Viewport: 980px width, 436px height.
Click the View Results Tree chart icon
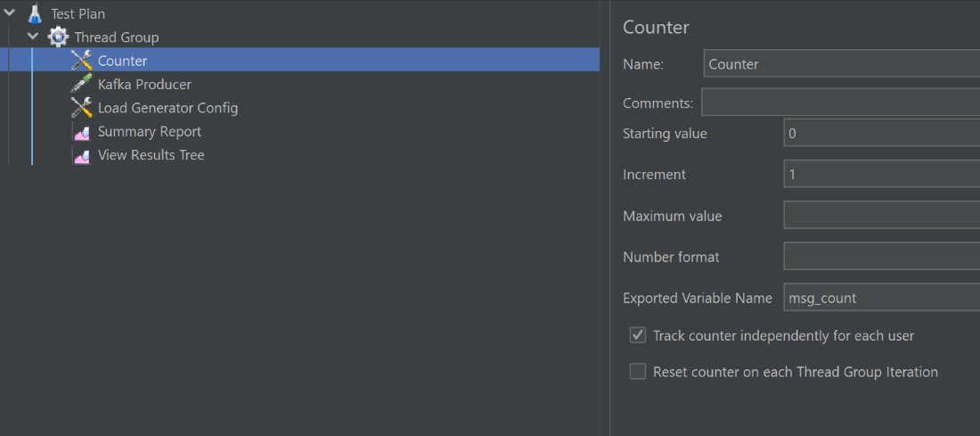tap(82, 155)
